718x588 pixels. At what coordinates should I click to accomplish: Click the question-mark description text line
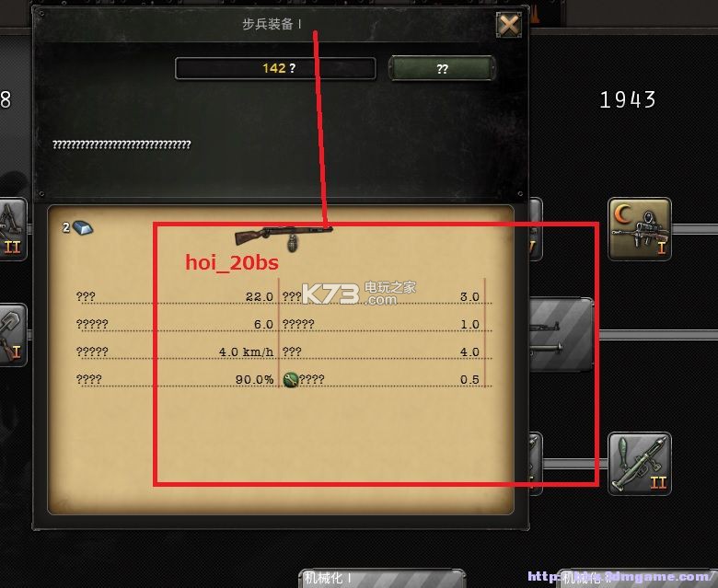(122, 144)
